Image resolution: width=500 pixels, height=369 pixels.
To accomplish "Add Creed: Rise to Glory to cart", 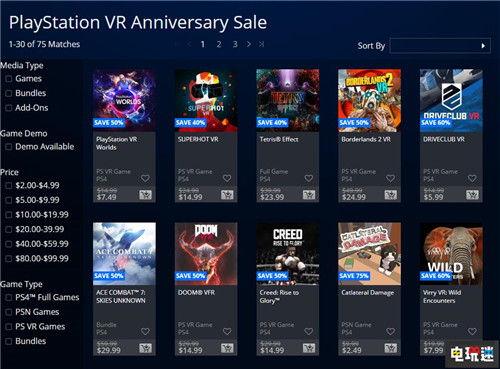I will [x=309, y=348].
